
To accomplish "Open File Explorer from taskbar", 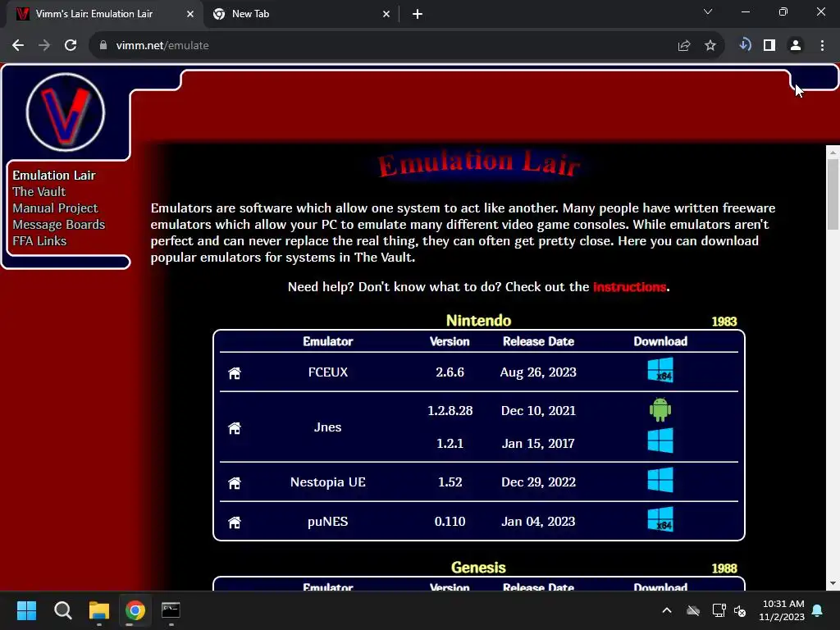I will coord(99,610).
